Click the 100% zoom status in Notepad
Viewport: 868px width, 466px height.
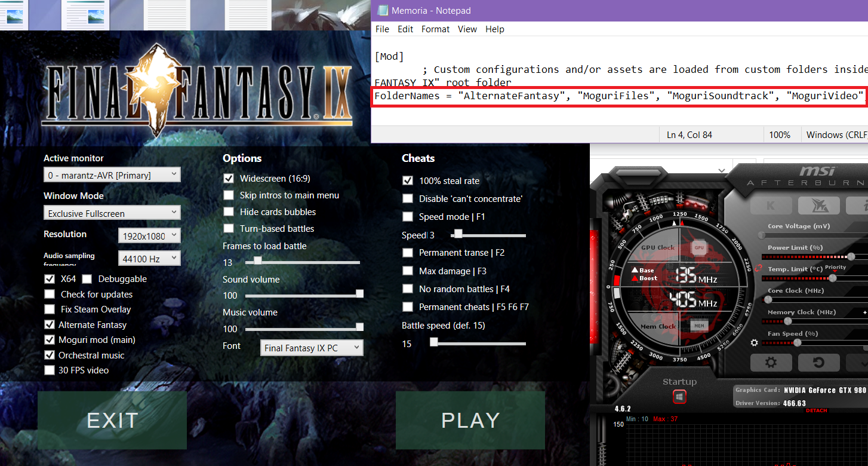[x=780, y=135]
